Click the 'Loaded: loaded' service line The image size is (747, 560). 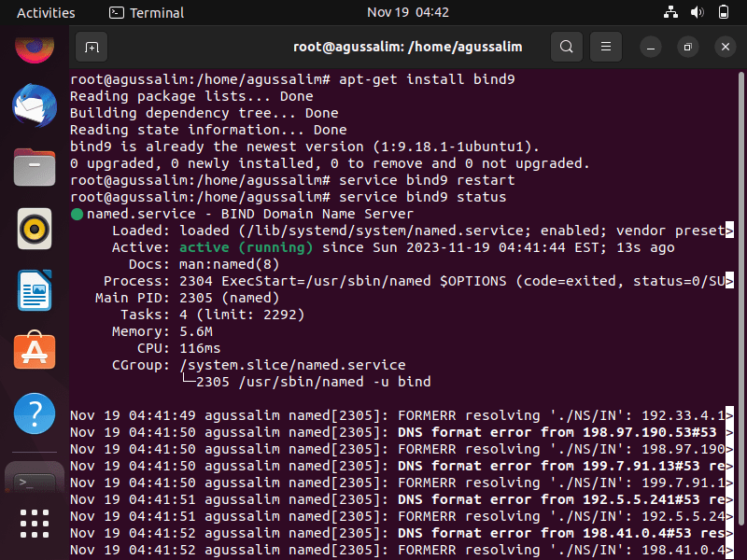pos(423,231)
